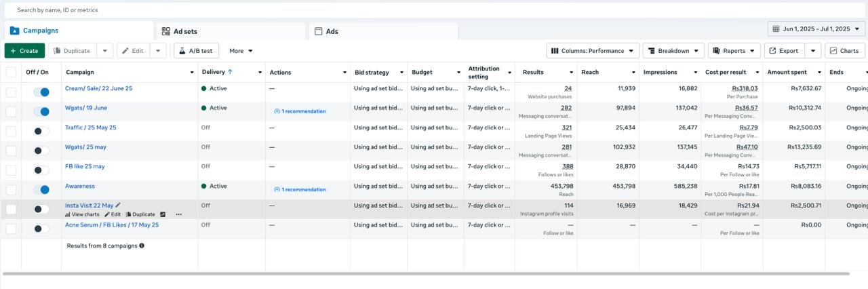Click the flask icon on A/B test
The height and width of the screenshot is (289, 868).
pyautogui.click(x=182, y=51)
